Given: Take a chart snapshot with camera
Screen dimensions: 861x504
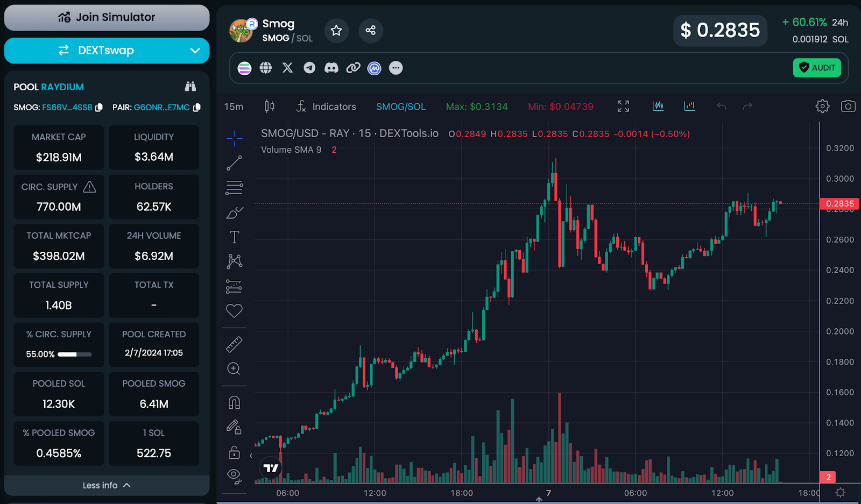Looking at the screenshot, I should pos(848,107).
